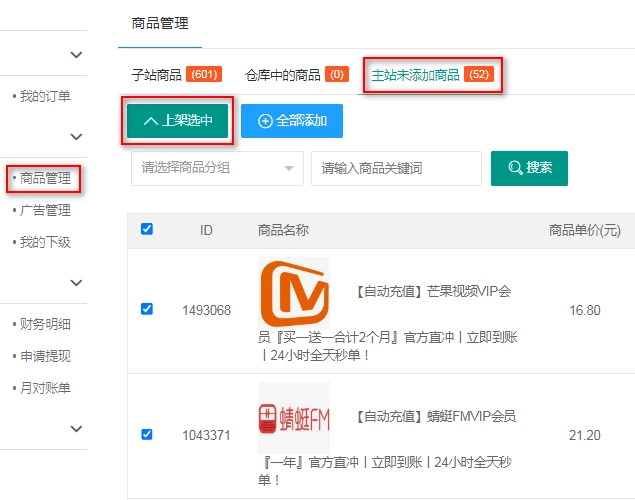
Task: Click the price 16.80
Action: [x=585, y=311]
